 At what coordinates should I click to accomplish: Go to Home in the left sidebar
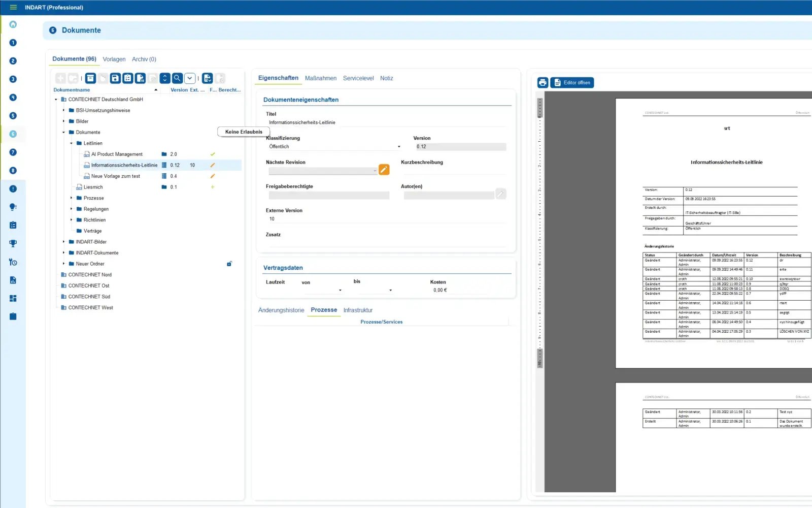point(13,24)
